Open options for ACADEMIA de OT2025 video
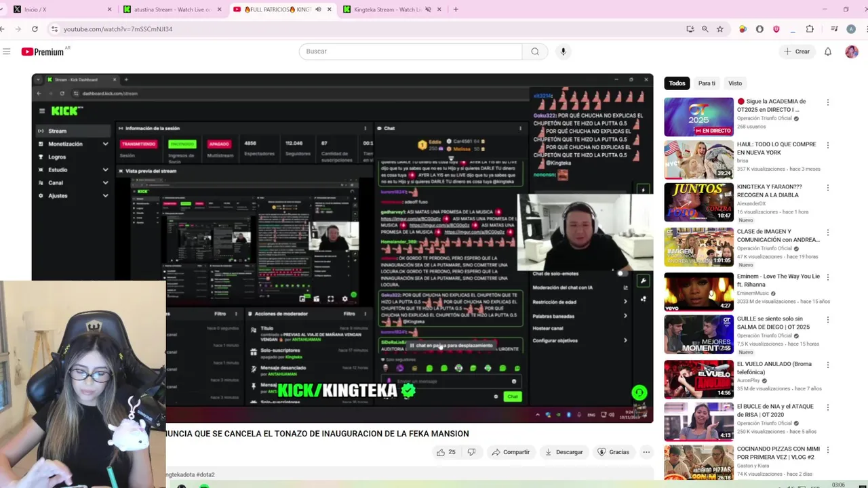The height and width of the screenshot is (488, 868). pos(827,102)
